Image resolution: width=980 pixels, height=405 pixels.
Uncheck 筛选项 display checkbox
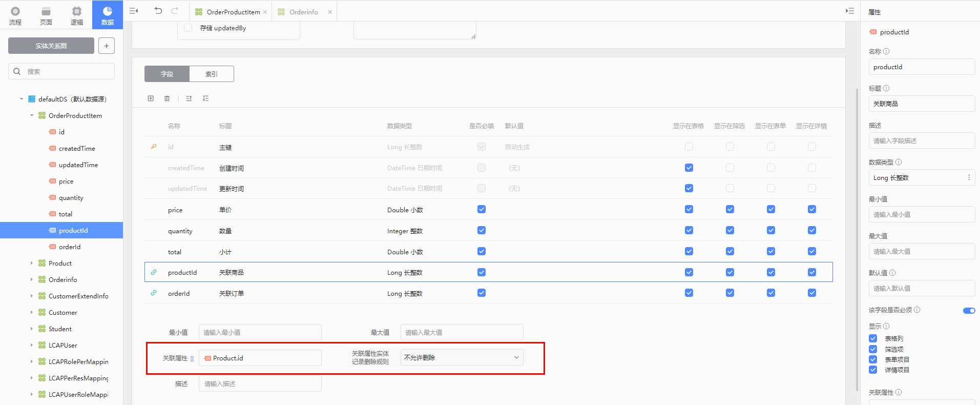(873, 349)
